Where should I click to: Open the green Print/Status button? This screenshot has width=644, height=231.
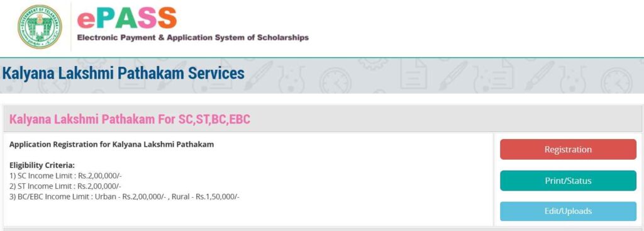[x=568, y=181]
